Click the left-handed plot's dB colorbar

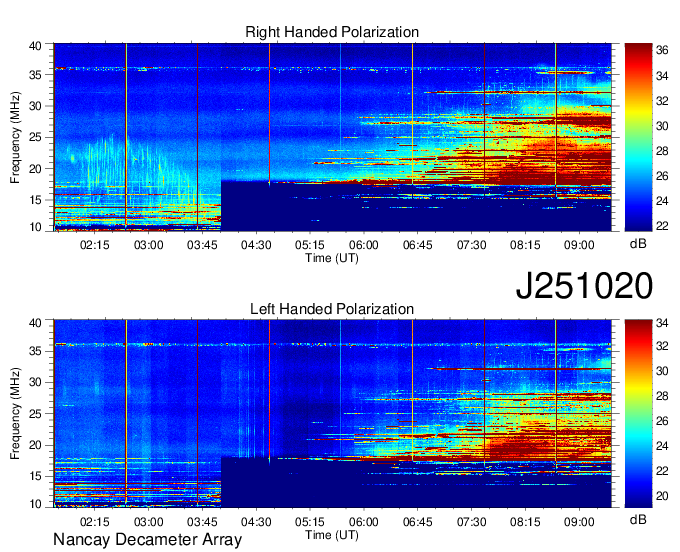click(636, 413)
